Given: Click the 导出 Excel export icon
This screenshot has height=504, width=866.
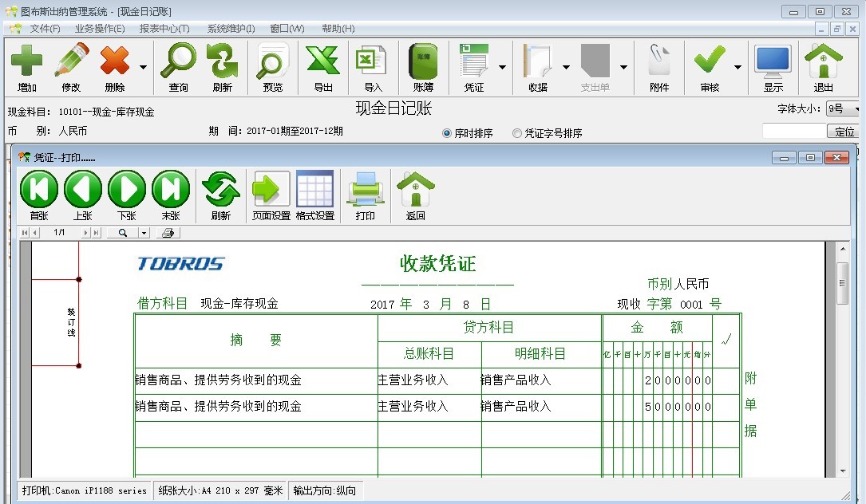Looking at the screenshot, I should (323, 61).
